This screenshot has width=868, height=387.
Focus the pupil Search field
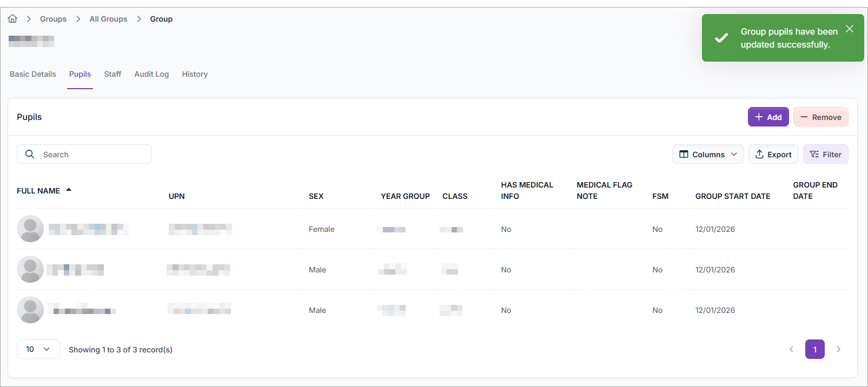pos(92,154)
